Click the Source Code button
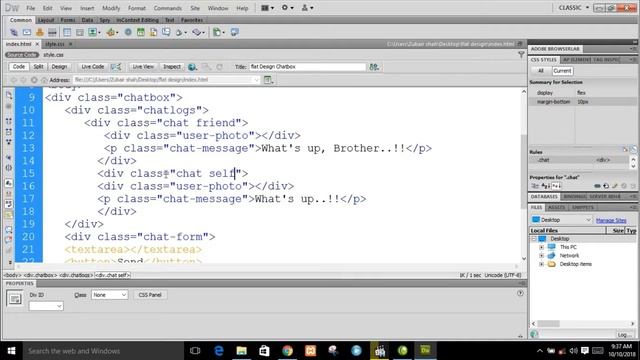 [x=22, y=55]
